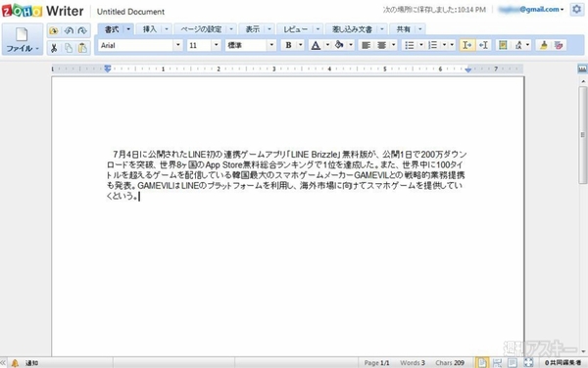
Task: Open the bold style dropdown arrow
Action: (x=301, y=45)
